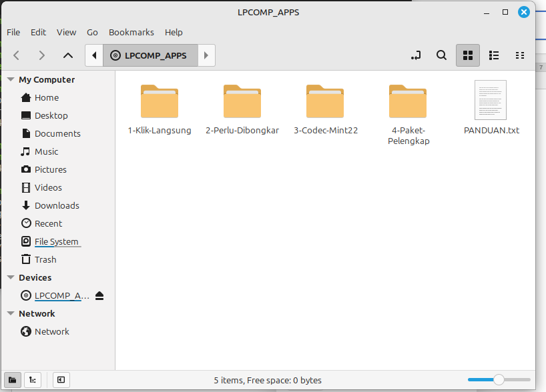Viewport: 546px width, 392px height.
Task: Go up to the parent folder
Action: [68, 55]
